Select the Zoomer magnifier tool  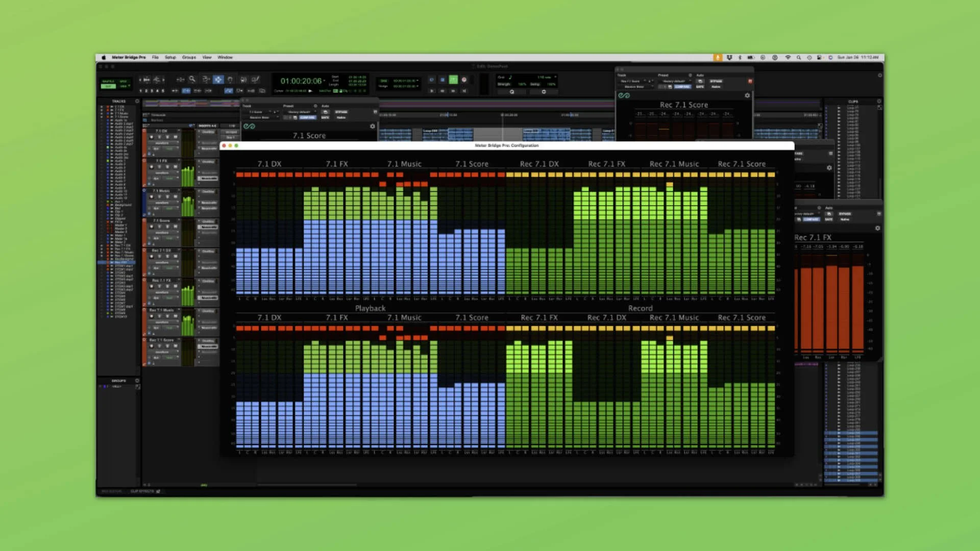pos(192,79)
